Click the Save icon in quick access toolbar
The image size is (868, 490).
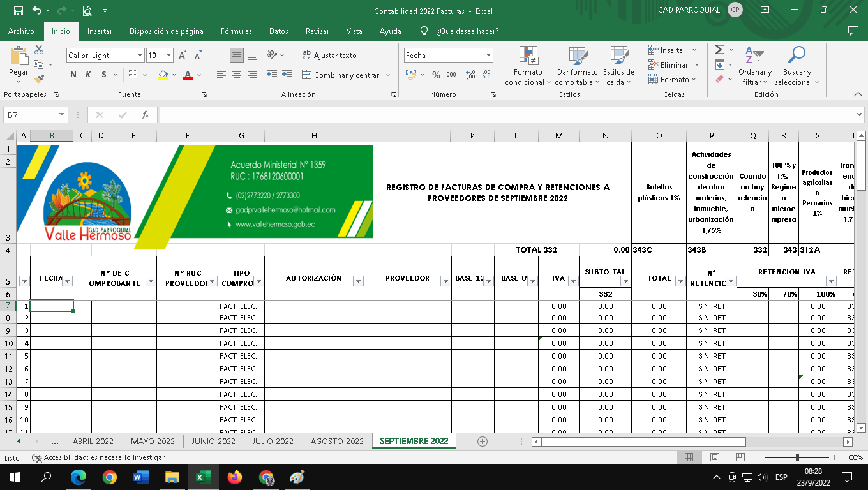coord(18,10)
